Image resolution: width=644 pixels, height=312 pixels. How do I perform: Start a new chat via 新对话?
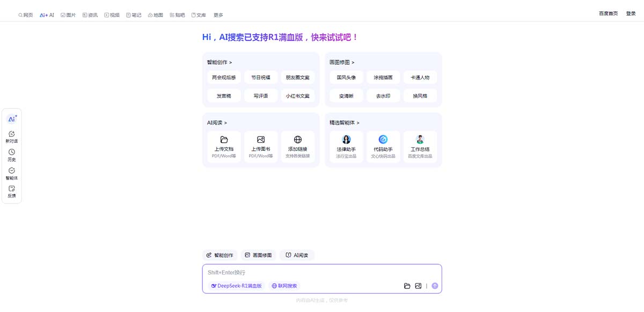point(12,137)
